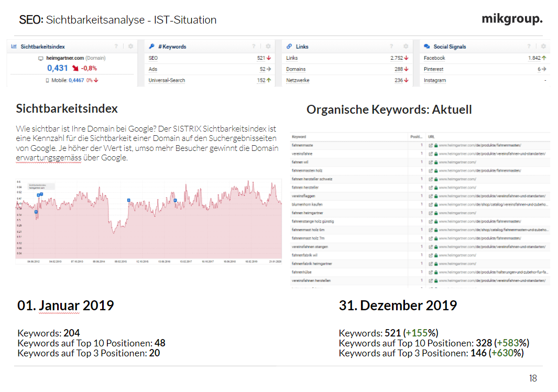Click lock icon in vereinsflaggen row
The height and width of the screenshot is (392, 558).
click(x=436, y=196)
